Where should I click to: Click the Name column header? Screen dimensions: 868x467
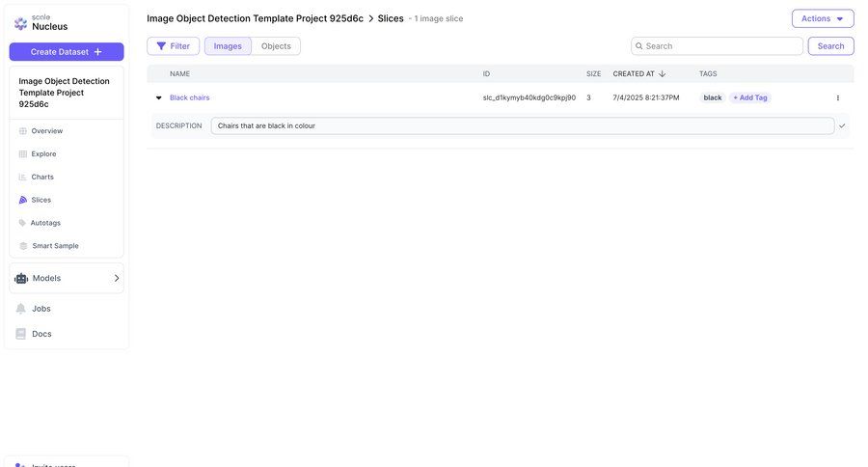coord(179,73)
